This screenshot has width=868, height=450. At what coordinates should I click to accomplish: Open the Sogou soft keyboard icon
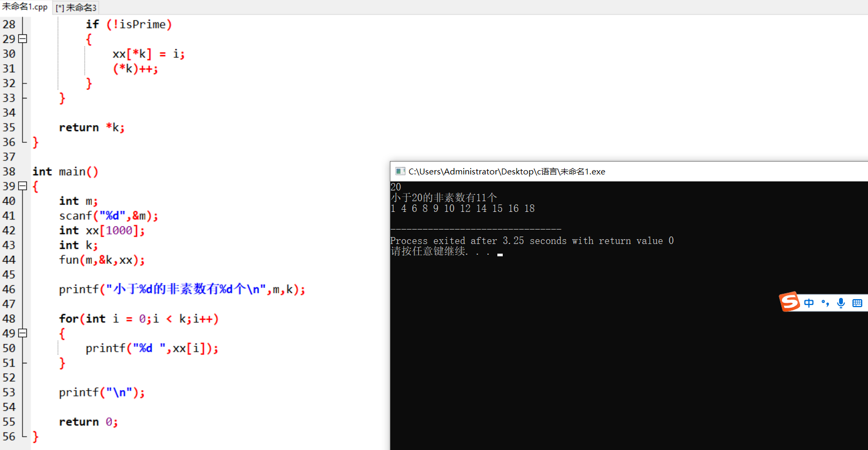coord(857,303)
